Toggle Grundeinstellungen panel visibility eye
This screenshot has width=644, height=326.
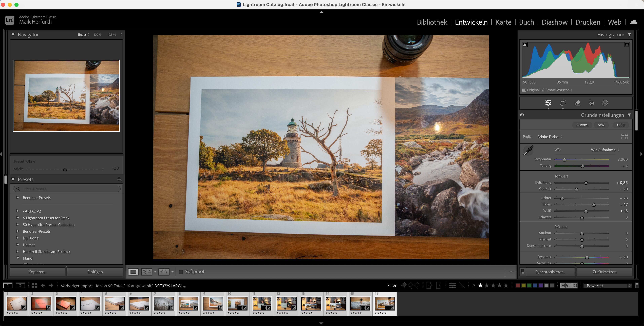tap(522, 115)
